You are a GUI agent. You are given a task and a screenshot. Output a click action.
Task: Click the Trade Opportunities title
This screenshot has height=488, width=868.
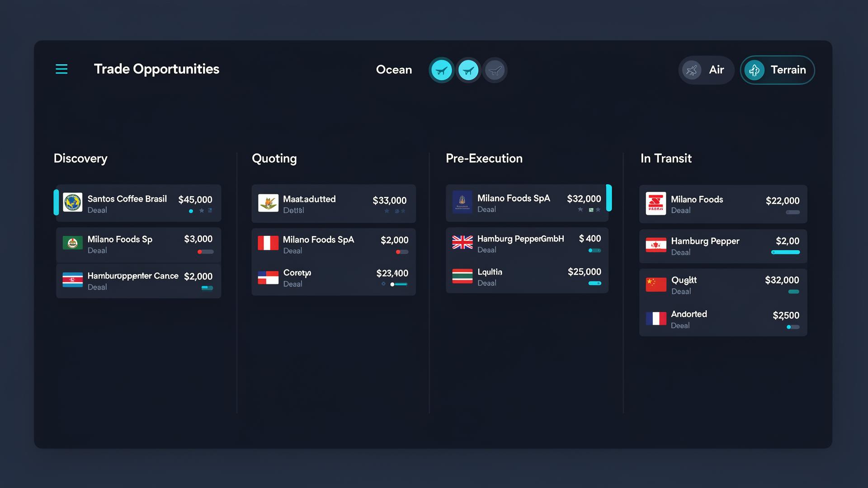(x=156, y=69)
